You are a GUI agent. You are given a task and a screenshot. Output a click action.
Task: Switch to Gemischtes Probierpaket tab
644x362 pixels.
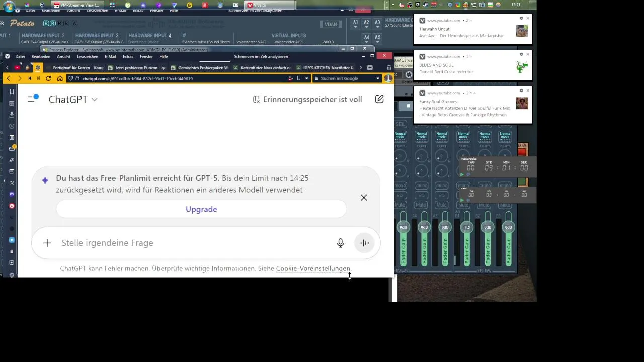click(x=199, y=67)
